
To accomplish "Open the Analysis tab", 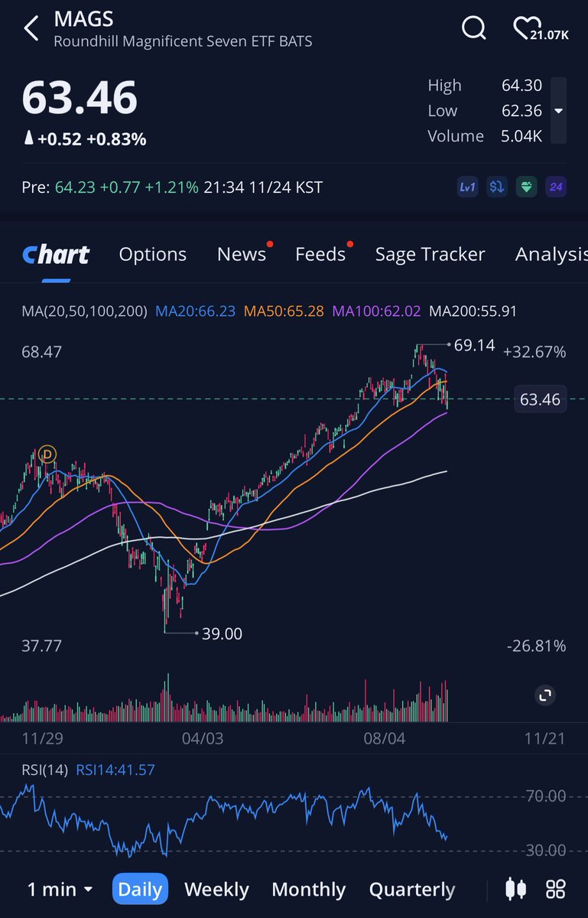I will pyautogui.click(x=551, y=255).
